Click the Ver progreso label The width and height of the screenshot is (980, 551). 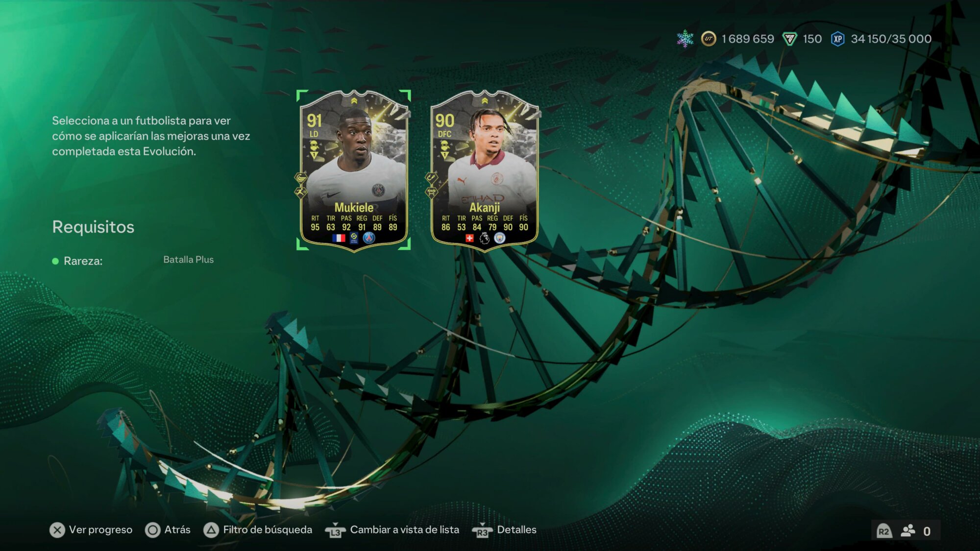100,530
